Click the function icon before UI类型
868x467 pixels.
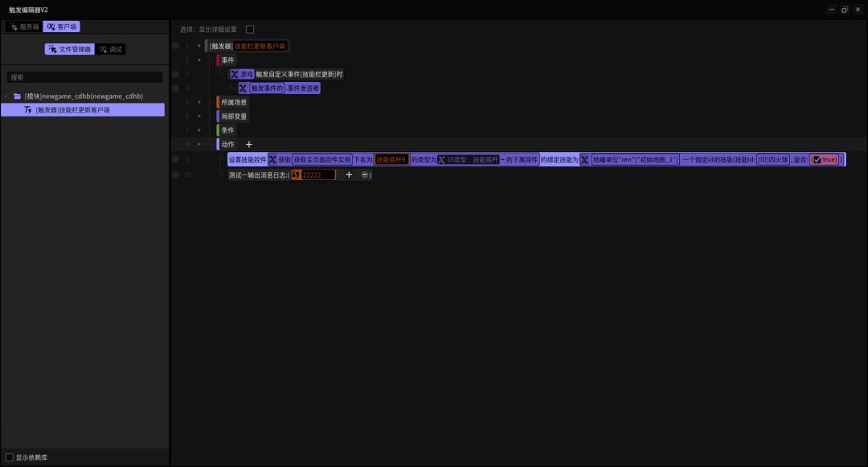click(x=441, y=159)
